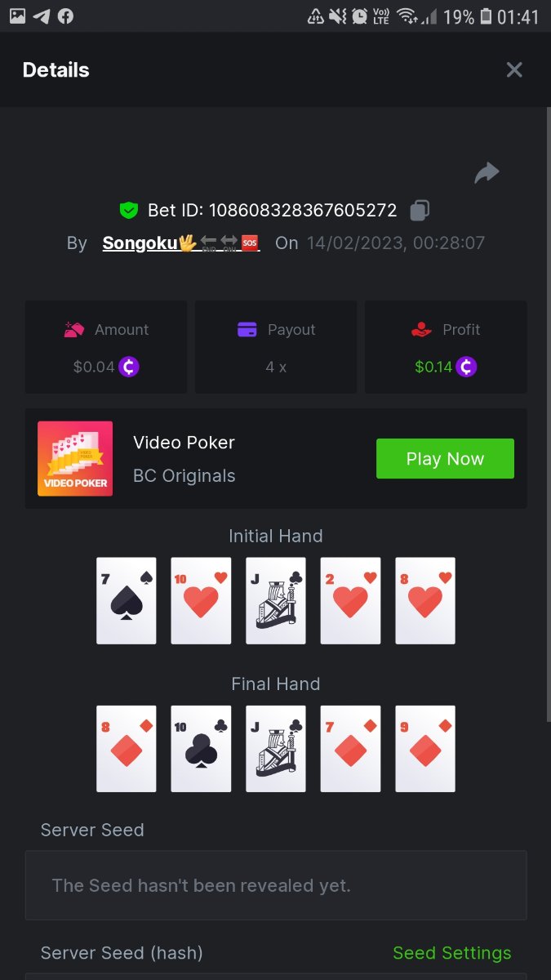Select the Jack of clubs initial card
Image resolution: width=551 pixels, height=980 pixels.
[x=276, y=601]
